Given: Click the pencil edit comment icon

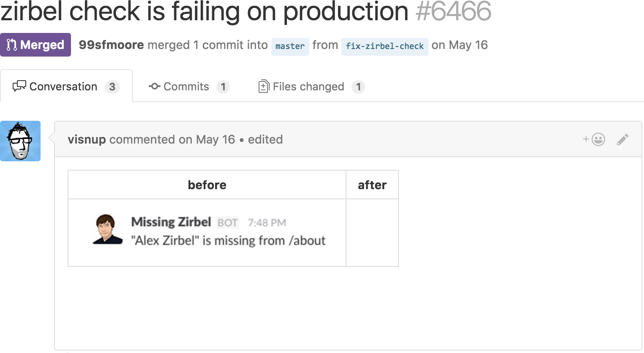Looking at the screenshot, I should point(622,139).
